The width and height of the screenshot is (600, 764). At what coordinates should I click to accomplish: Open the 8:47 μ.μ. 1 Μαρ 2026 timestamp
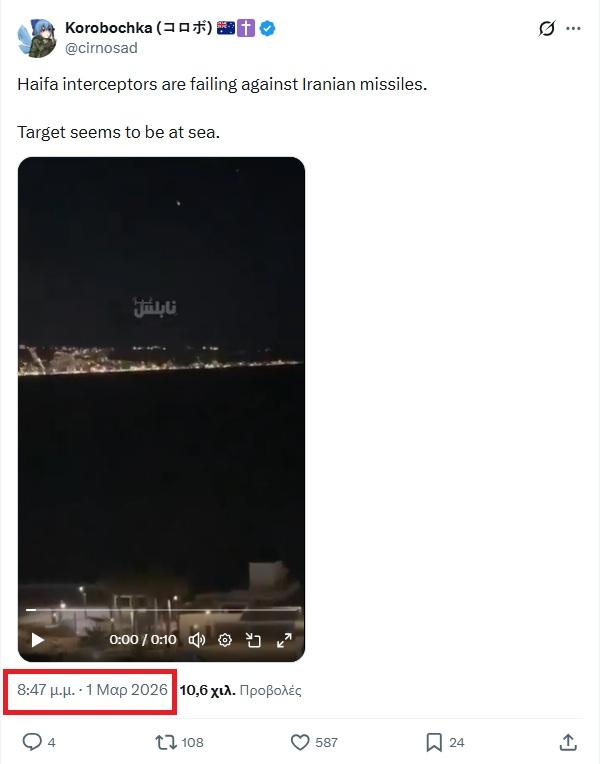[x=92, y=690]
